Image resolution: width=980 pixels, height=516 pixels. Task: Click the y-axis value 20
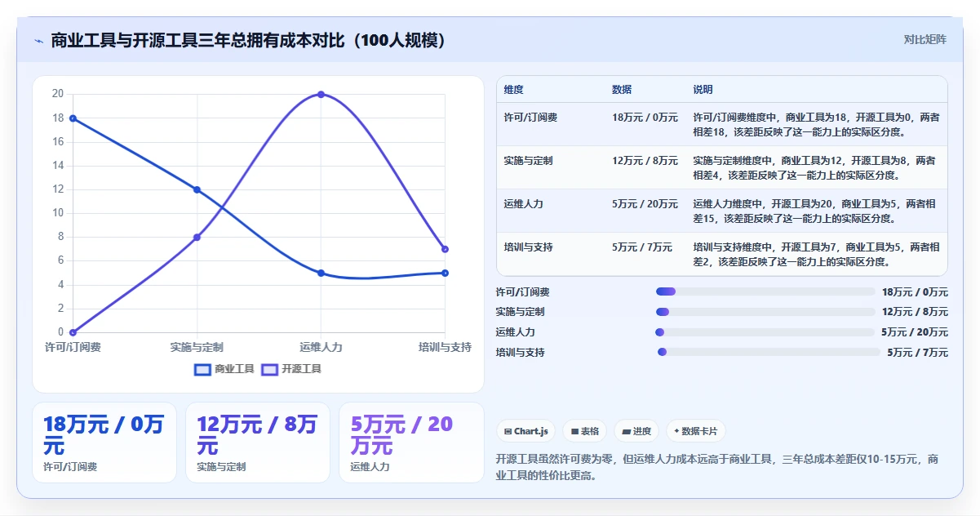57,94
